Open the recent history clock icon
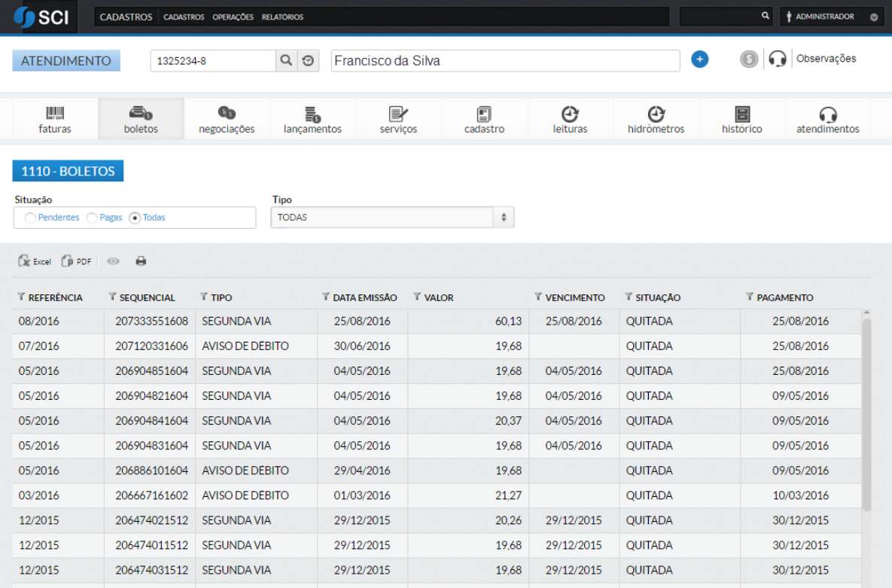892x588 pixels. tap(307, 61)
